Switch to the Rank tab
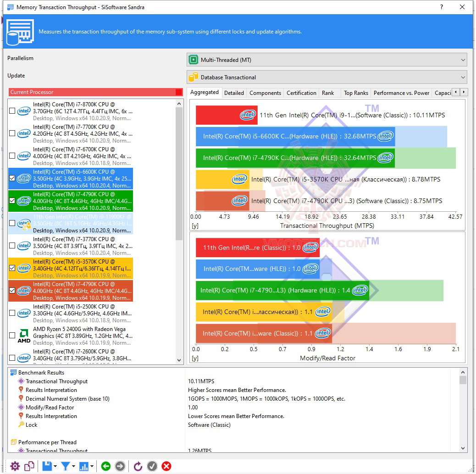The image size is (476, 474). (x=328, y=93)
